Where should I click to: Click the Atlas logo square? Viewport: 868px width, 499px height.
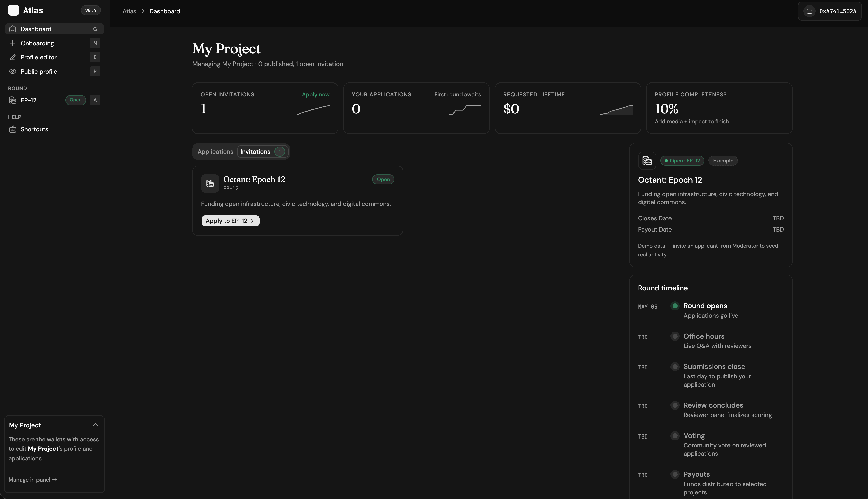coord(14,10)
